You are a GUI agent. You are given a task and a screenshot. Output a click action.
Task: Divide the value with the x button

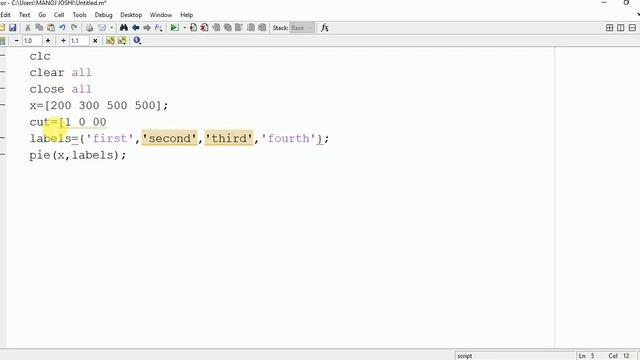coord(95,40)
